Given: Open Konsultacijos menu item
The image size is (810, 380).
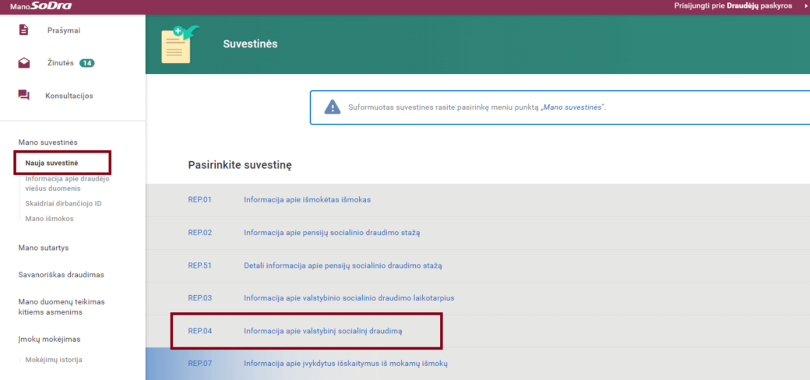Looking at the screenshot, I should (x=70, y=96).
